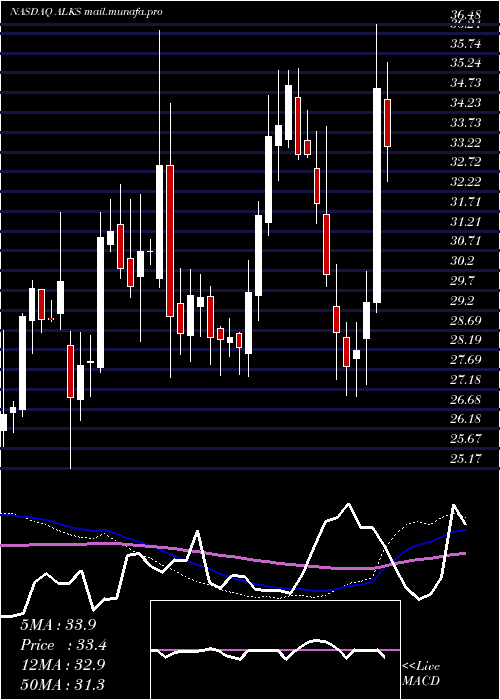Click the 25.17 price axis label
500x700 pixels.
(x=466, y=458)
